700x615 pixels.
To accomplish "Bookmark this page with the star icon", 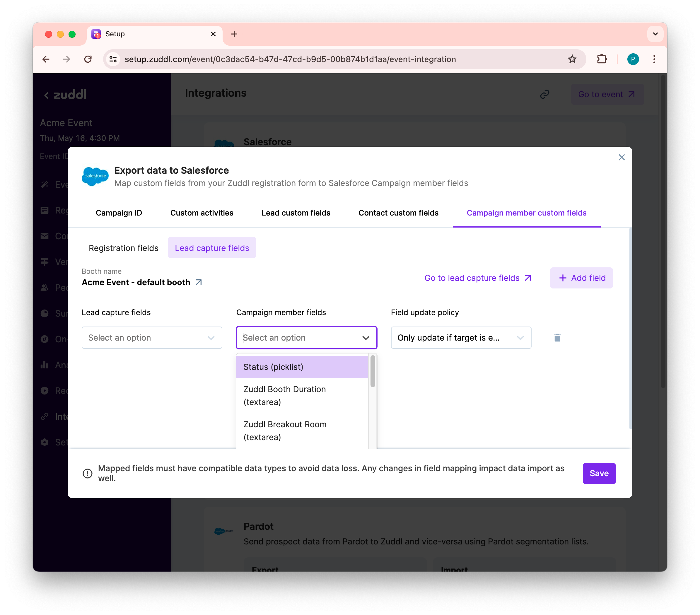I will pos(572,59).
